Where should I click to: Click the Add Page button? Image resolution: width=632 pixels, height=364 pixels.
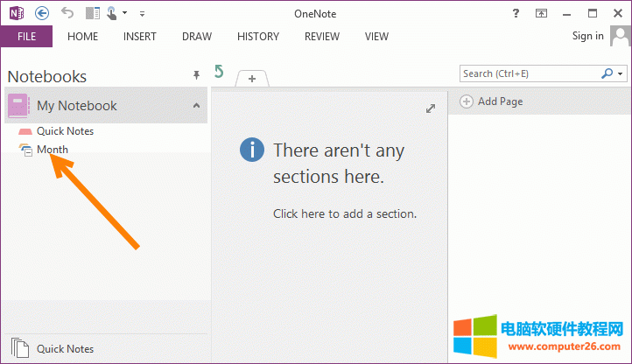coord(492,101)
